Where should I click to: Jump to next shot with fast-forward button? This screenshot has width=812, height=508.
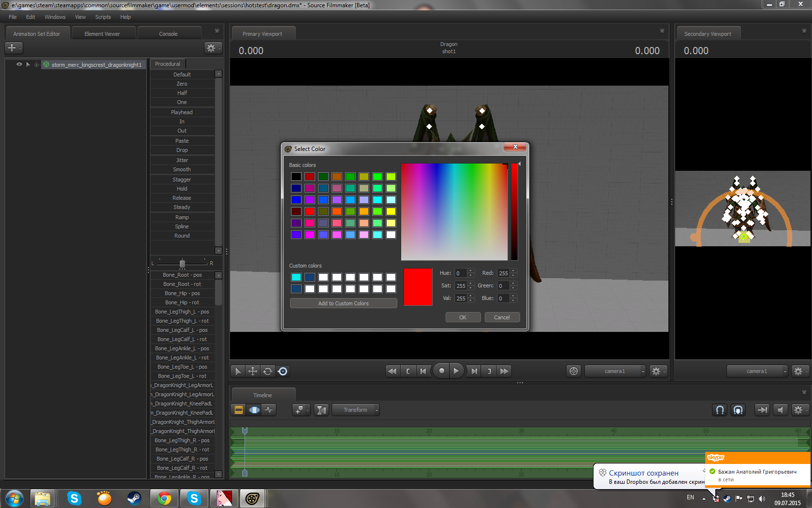click(504, 371)
